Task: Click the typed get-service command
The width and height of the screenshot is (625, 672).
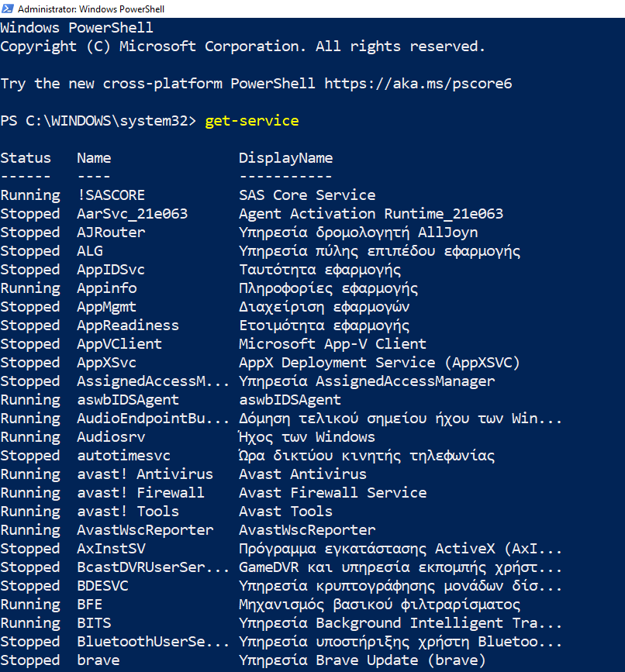Action: (x=251, y=121)
